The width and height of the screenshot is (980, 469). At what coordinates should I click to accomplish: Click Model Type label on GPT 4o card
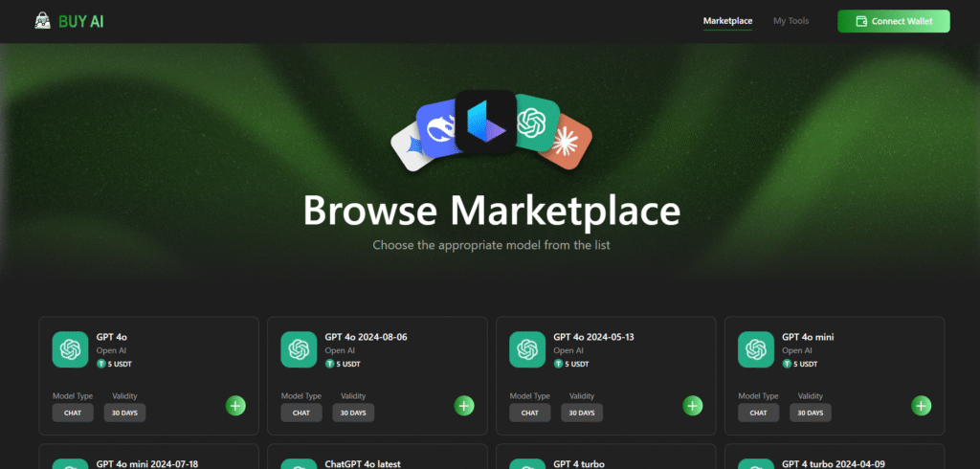tap(73, 396)
